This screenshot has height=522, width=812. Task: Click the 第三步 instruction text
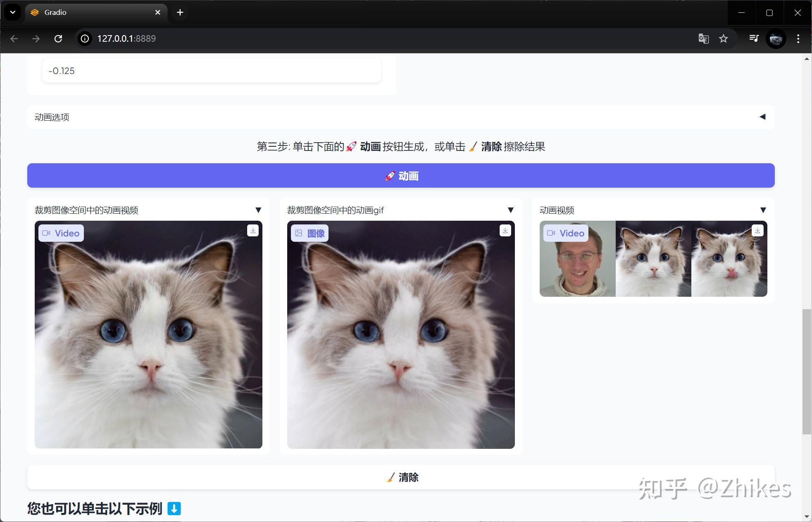click(401, 146)
